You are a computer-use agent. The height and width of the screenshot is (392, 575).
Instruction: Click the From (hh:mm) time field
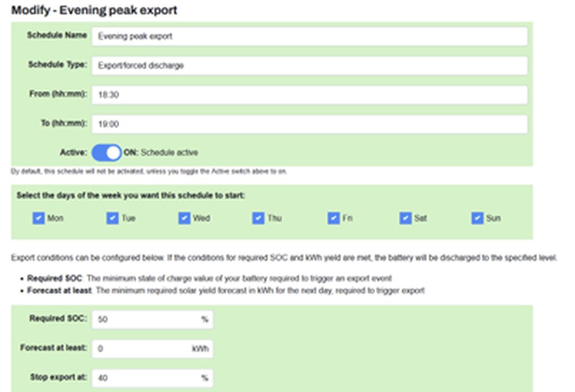coord(309,95)
